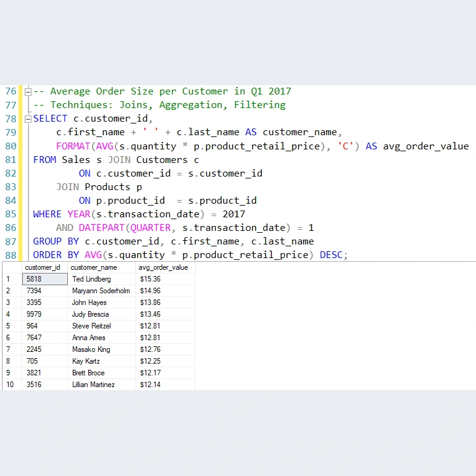Collapse the comment block at line 76
476x476 pixels.
28,91
